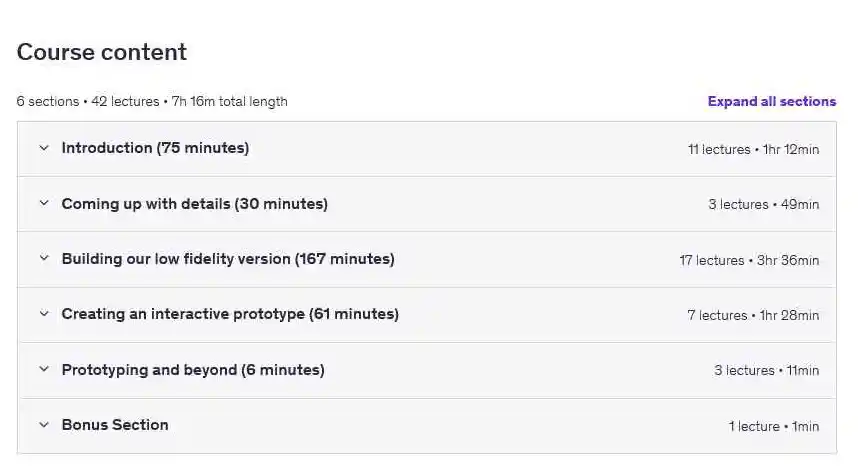The width and height of the screenshot is (858, 474).
Task: Click chevron beside Creating an interactive prototype
Action: (44, 314)
